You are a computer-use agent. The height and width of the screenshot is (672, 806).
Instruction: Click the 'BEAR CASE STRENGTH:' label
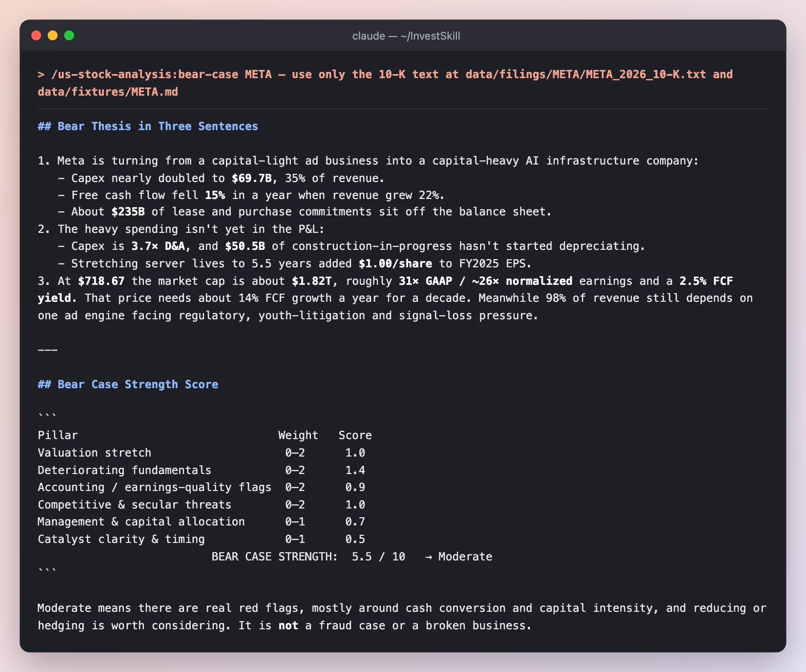[x=274, y=557]
